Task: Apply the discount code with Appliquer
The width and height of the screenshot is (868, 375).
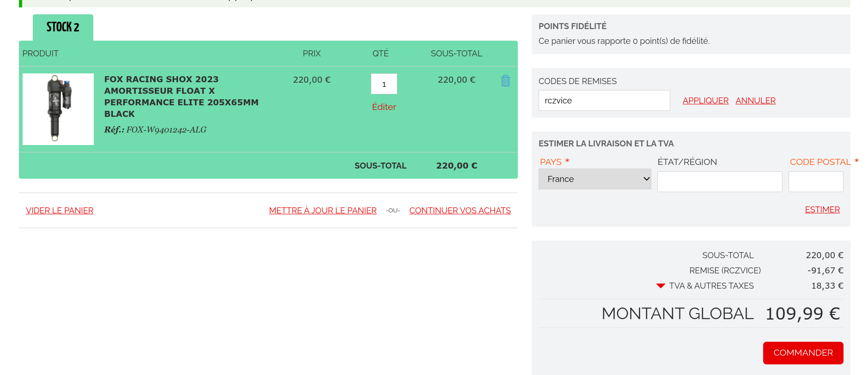Action: [x=705, y=101]
